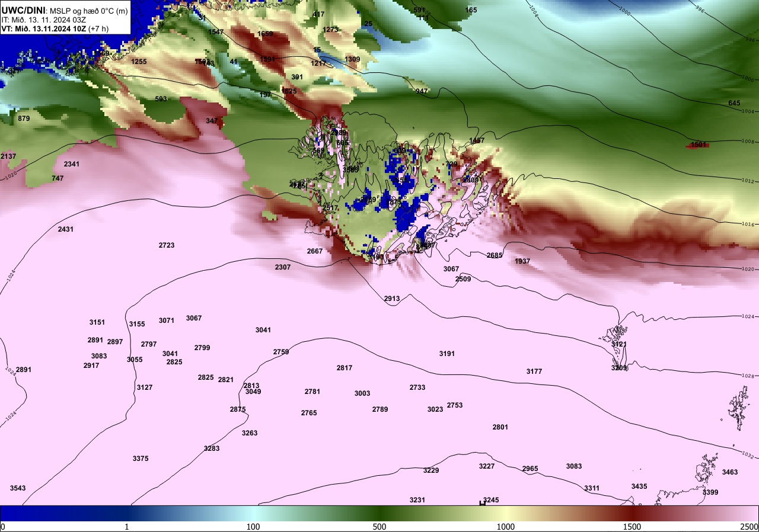Click the map label 3127

coord(145,387)
